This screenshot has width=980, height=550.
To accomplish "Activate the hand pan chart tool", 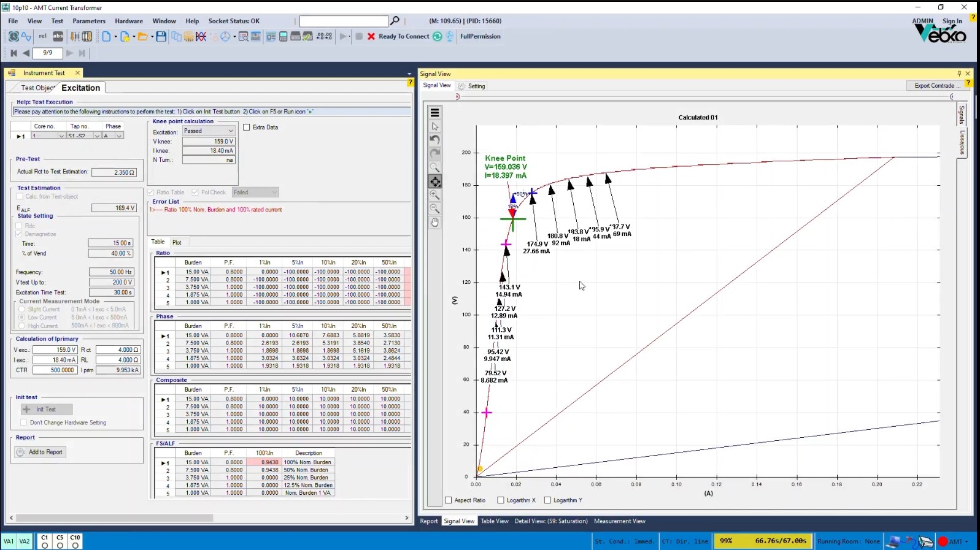I will tap(434, 223).
